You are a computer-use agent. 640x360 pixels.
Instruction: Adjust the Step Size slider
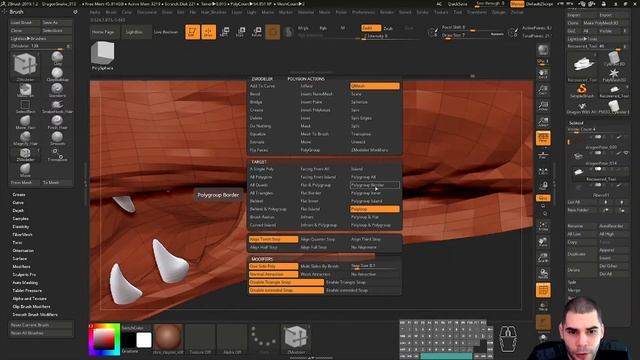pos(375,266)
